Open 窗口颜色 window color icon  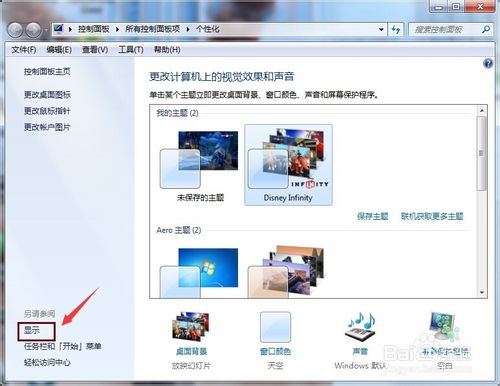(275, 327)
